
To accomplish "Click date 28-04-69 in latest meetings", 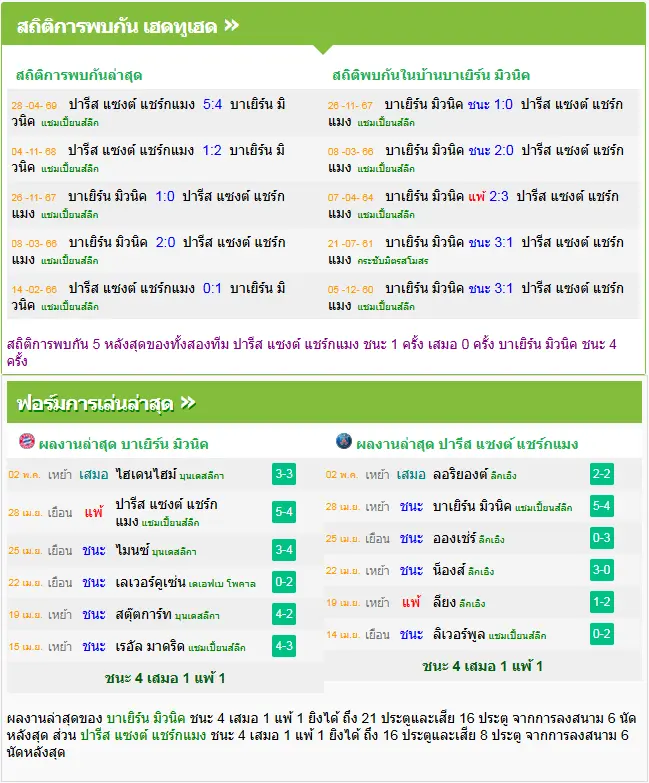I will [34, 105].
